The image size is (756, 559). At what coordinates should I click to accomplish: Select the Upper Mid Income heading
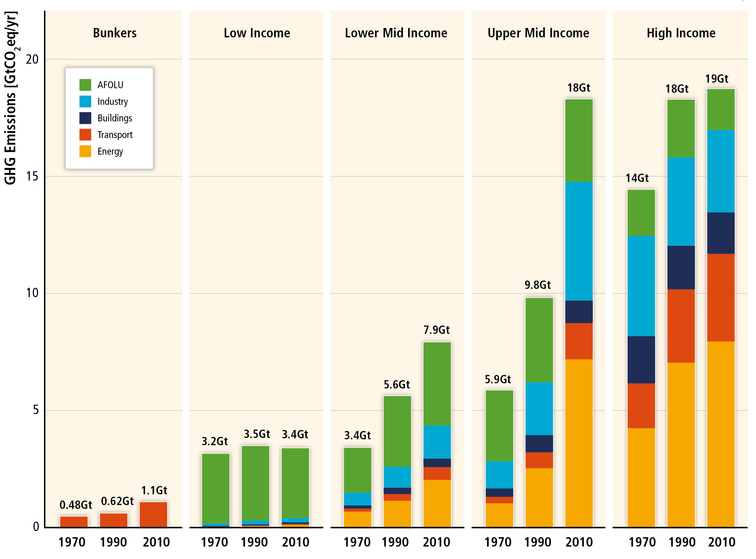coord(538,33)
